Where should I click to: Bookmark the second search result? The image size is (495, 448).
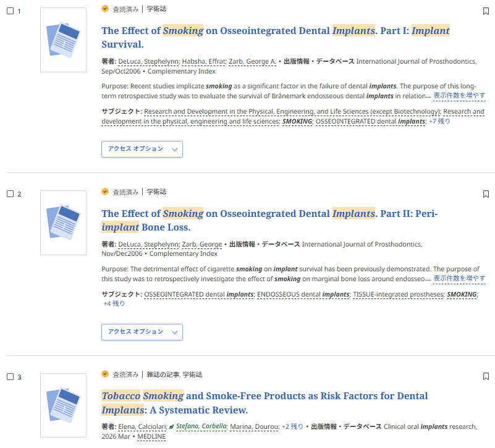486,194
